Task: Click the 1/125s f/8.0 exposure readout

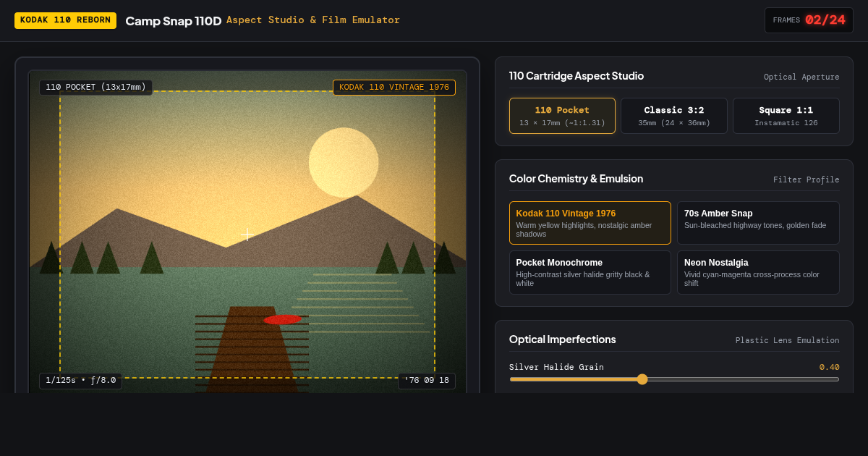Action: click(80, 381)
